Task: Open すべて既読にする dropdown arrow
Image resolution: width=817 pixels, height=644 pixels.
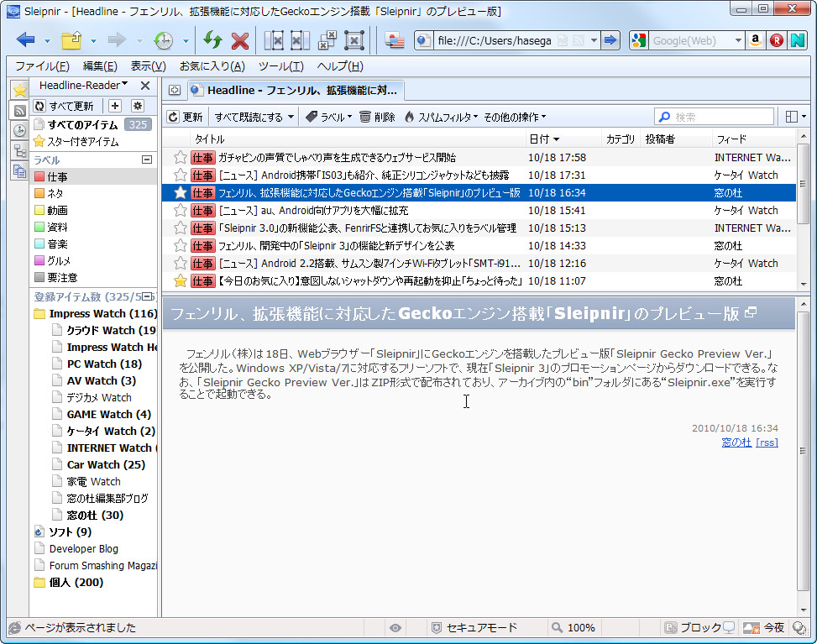Action: click(291, 118)
